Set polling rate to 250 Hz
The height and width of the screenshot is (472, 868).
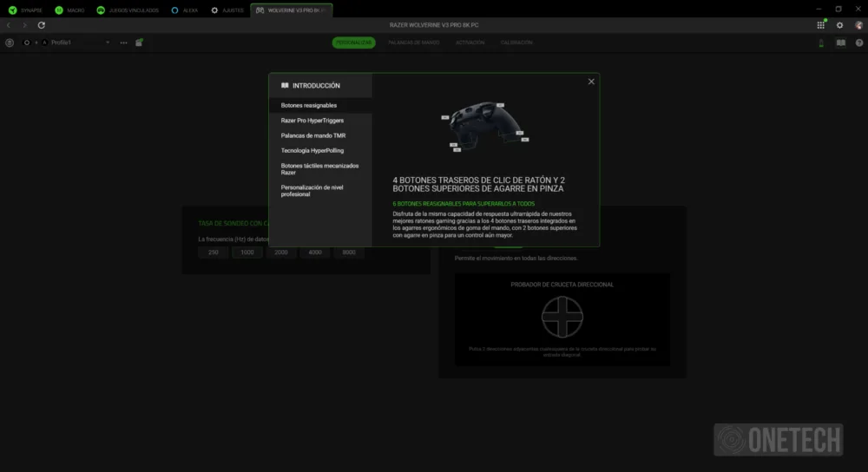click(x=214, y=252)
